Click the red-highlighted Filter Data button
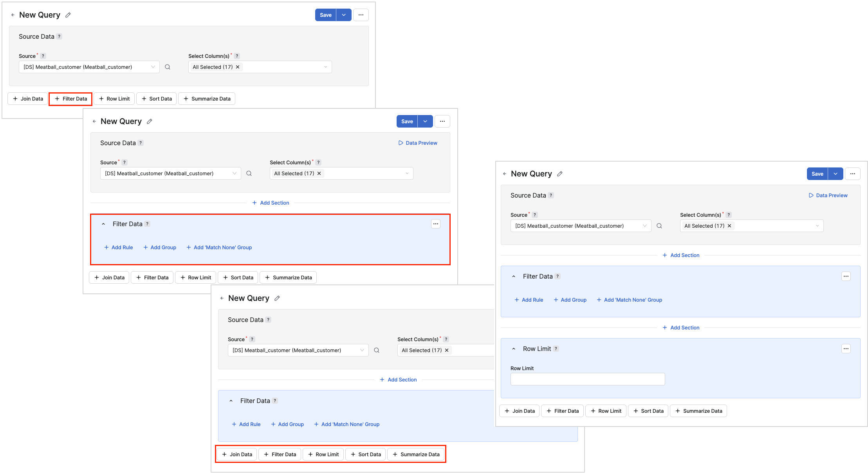The width and height of the screenshot is (868, 475). (x=71, y=99)
